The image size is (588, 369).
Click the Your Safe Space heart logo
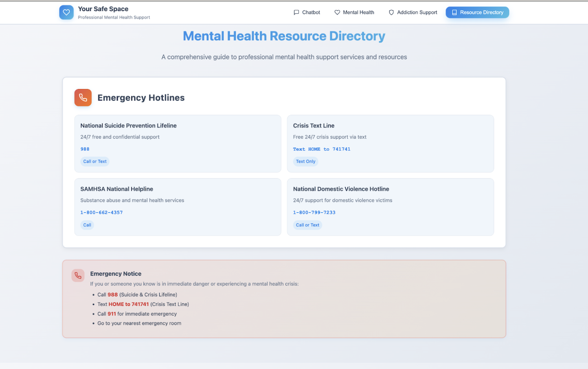(x=66, y=13)
